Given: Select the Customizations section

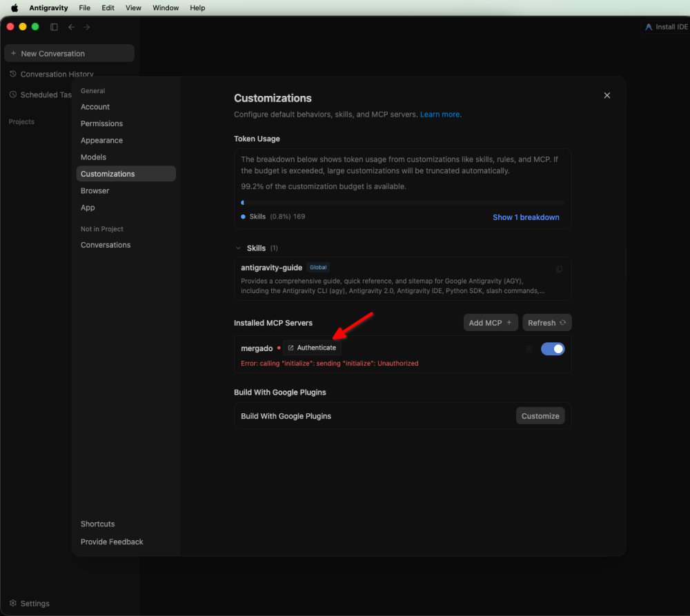Looking at the screenshot, I should [126, 174].
